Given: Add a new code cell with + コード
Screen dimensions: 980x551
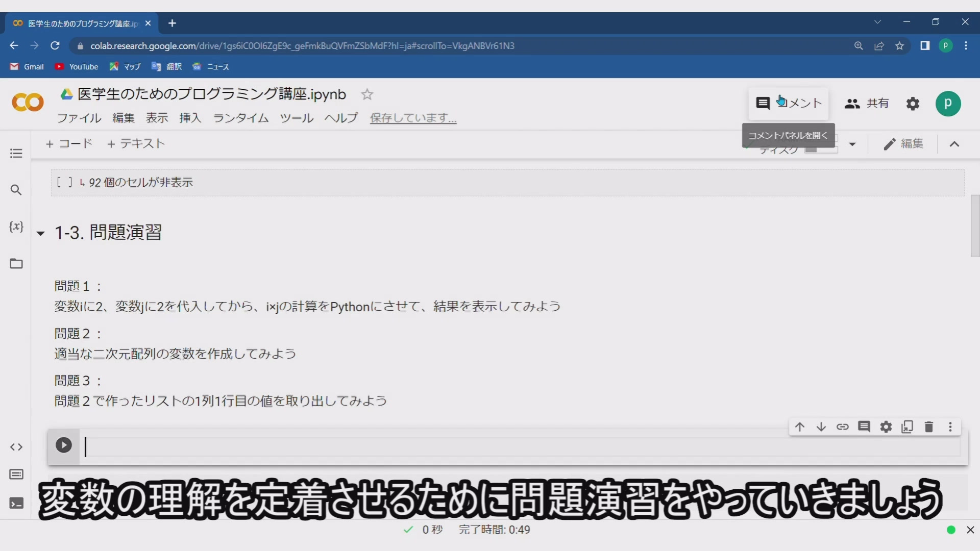Looking at the screenshot, I should click(69, 144).
